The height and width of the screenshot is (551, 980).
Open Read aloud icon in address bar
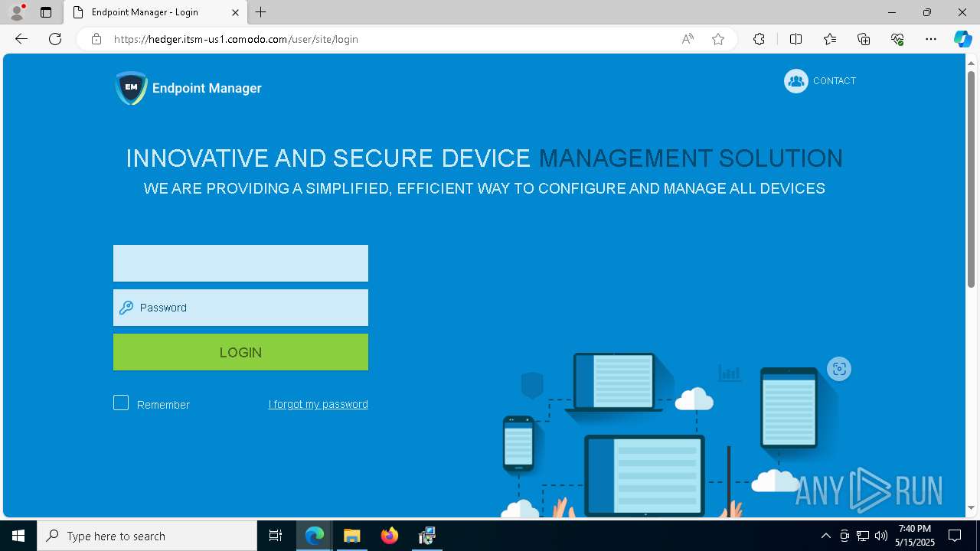click(688, 39)
